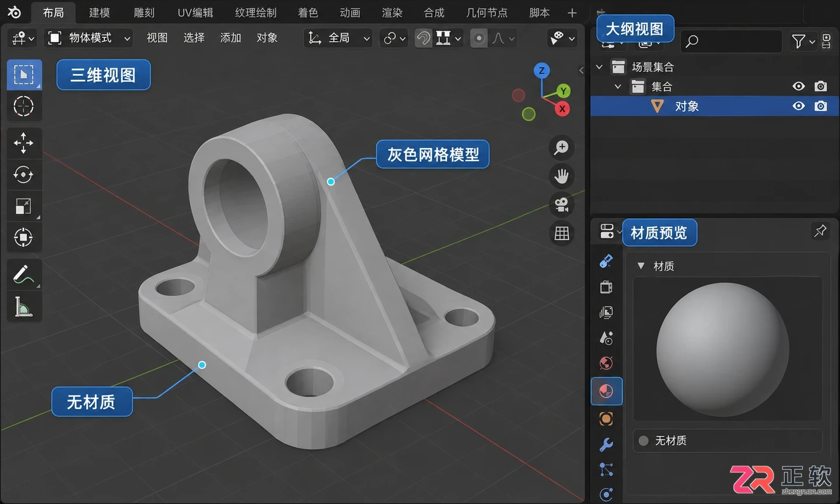The height and width of the screenshot is (504, 840).
Task: Switch to the 雕刻 workspace tab
Action: (144, 12)
